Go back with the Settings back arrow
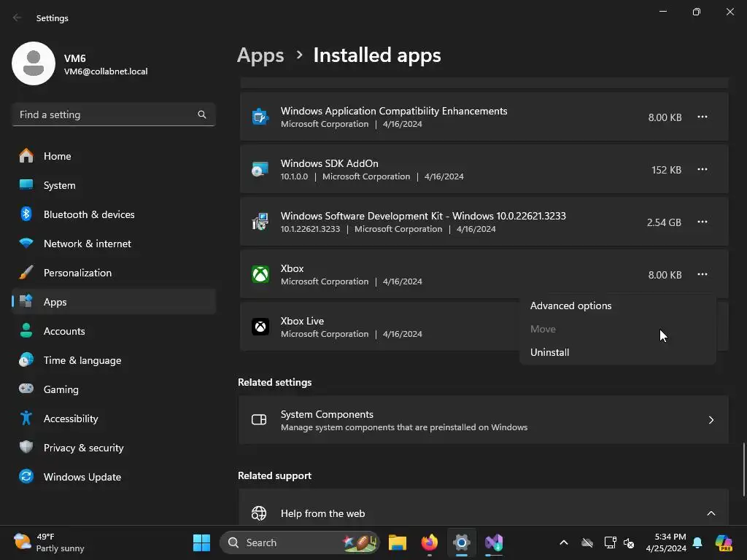 [18, 17]
